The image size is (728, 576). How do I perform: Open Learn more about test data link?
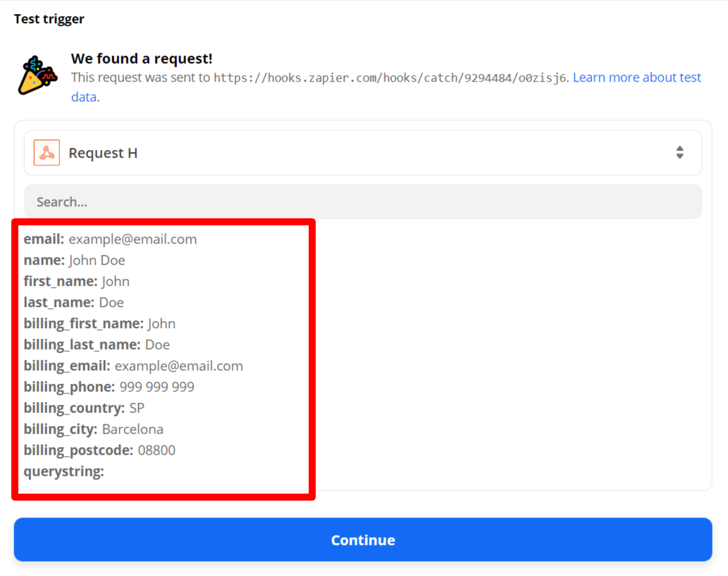[636, 77]
